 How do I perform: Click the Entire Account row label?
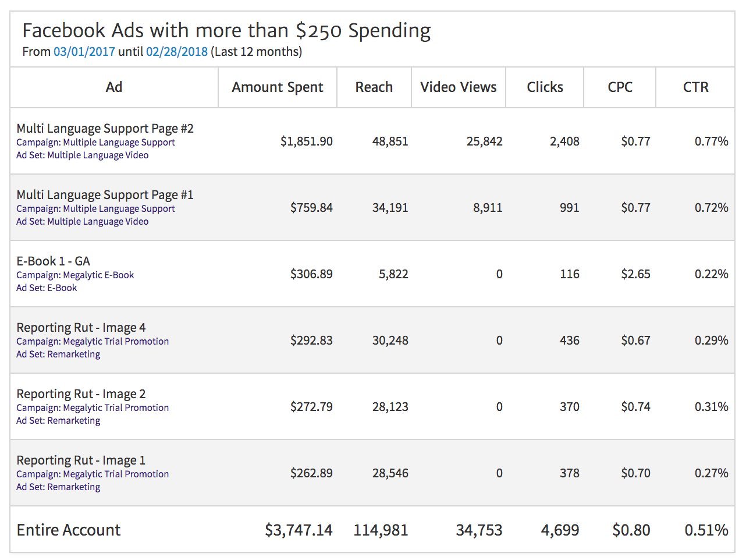pyautogui.click(x=69, y=530)
